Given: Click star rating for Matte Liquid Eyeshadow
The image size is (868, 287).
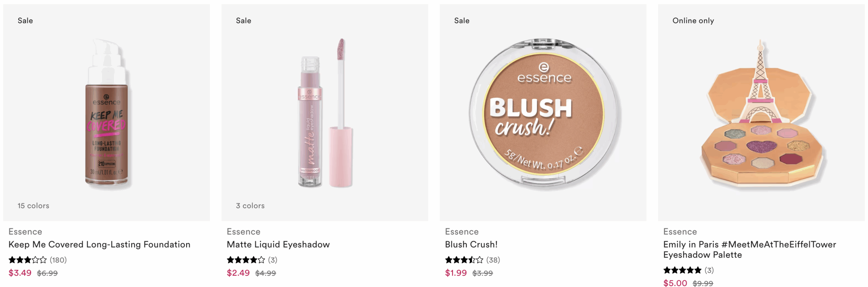Looking at the screenshot, I should (246, 260).
